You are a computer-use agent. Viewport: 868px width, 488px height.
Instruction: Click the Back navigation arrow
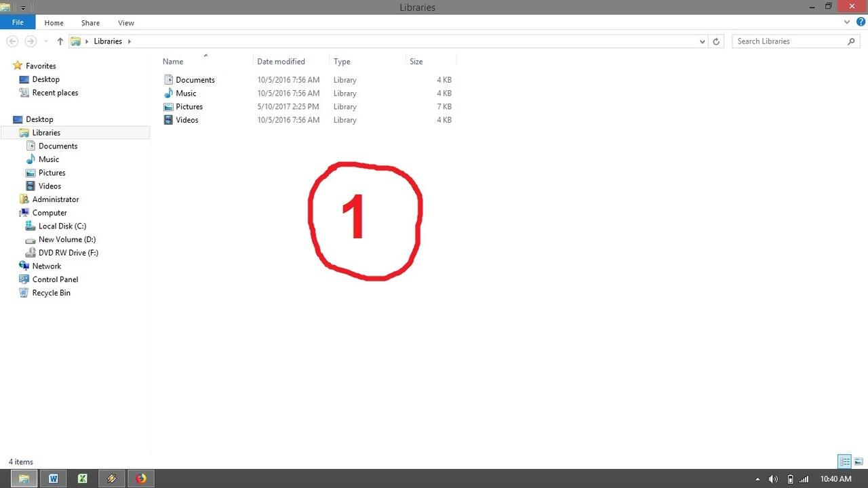[x=12, y=41]
